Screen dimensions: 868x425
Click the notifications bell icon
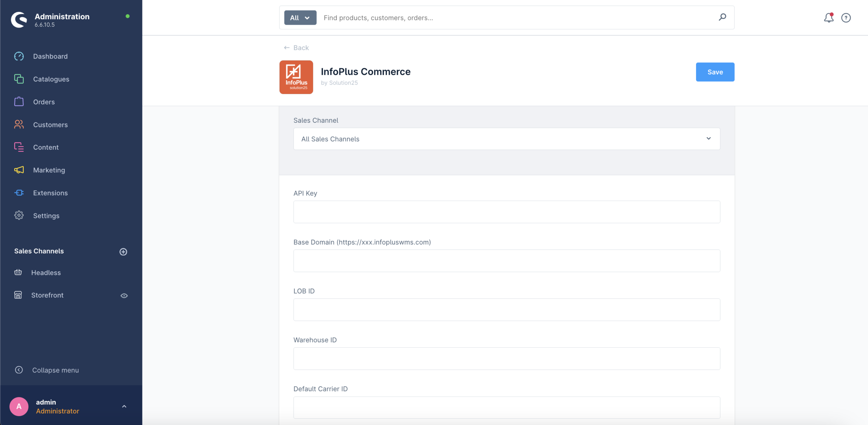click(x=828, y=18)
